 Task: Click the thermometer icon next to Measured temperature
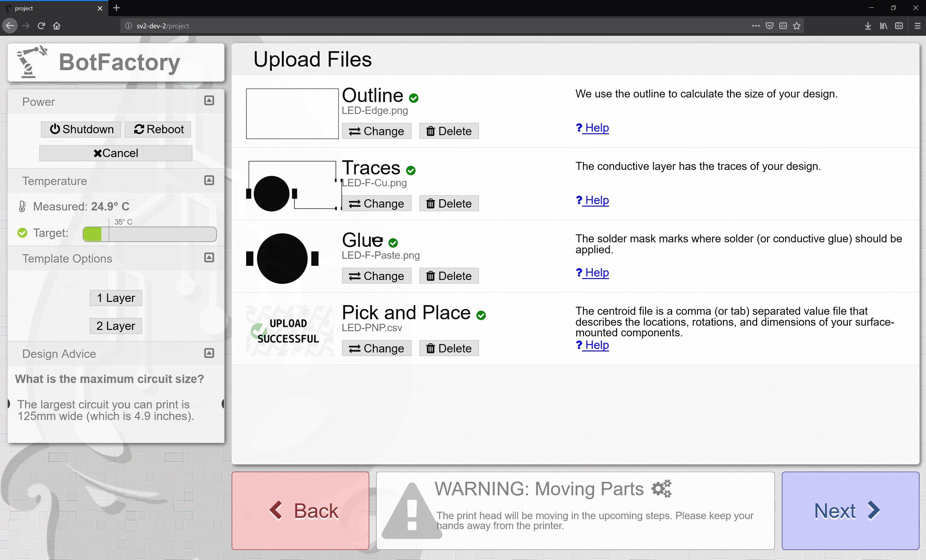(22, 206)
